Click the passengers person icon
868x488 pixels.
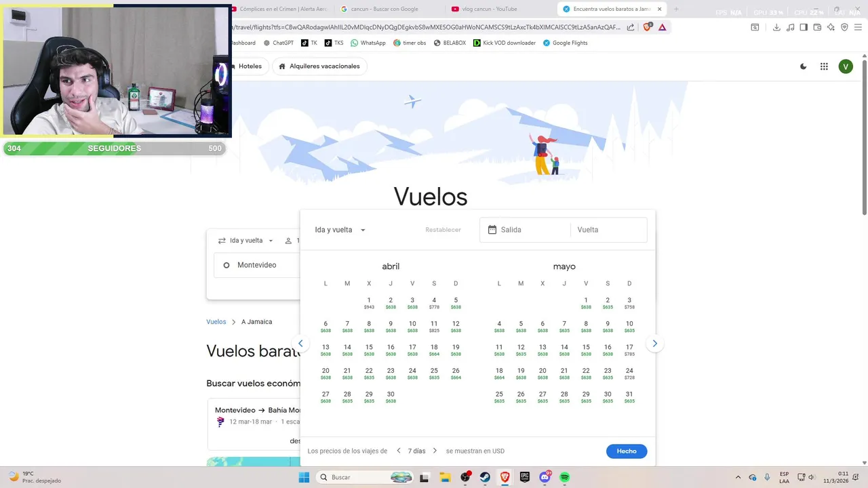(x=288, y=241)
